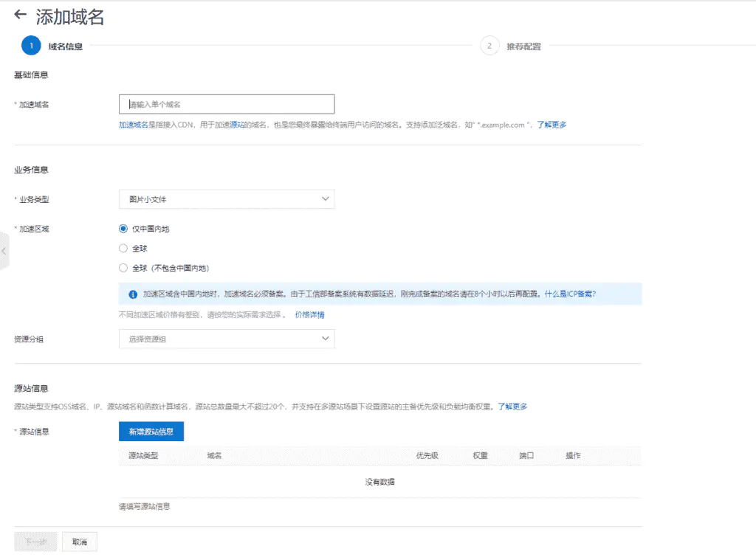The image size is (756, 560).
Task: Click the 请填写源站信息 hint text
Action: pos(145,506)
